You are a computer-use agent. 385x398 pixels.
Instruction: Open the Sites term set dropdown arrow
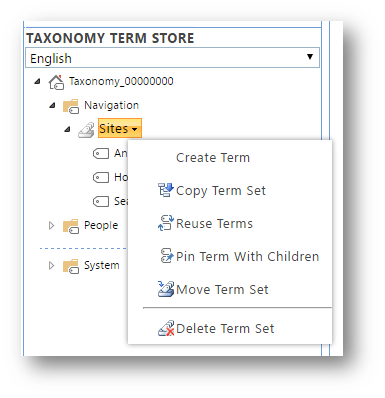pyautogui.click(x=134, y=129)
